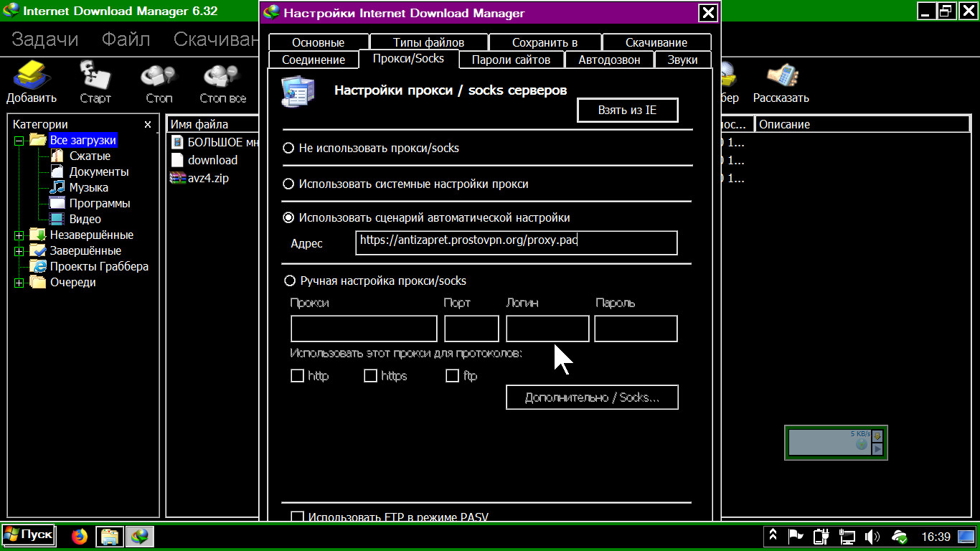This screenshot has height=551, width=980.
Task: Collapse the Все загрузки tree node
Action: click(x=19, y=141)
